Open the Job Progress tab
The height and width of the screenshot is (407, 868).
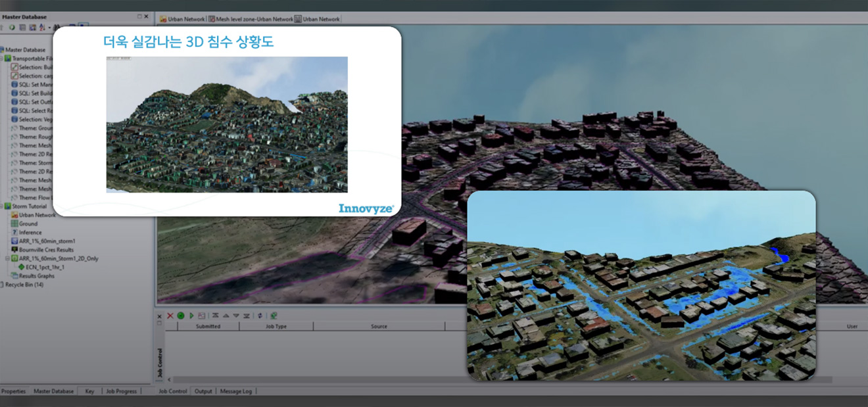[122, 391]
